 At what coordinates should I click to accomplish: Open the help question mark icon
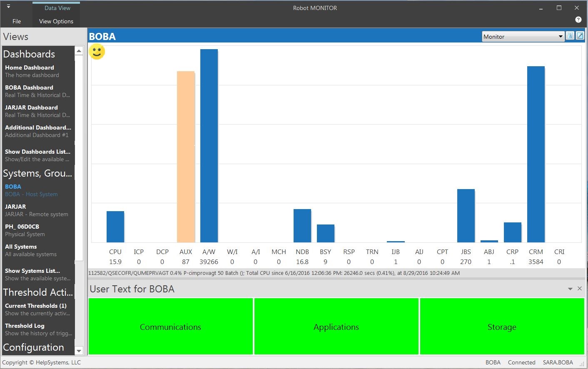(578, 20)
